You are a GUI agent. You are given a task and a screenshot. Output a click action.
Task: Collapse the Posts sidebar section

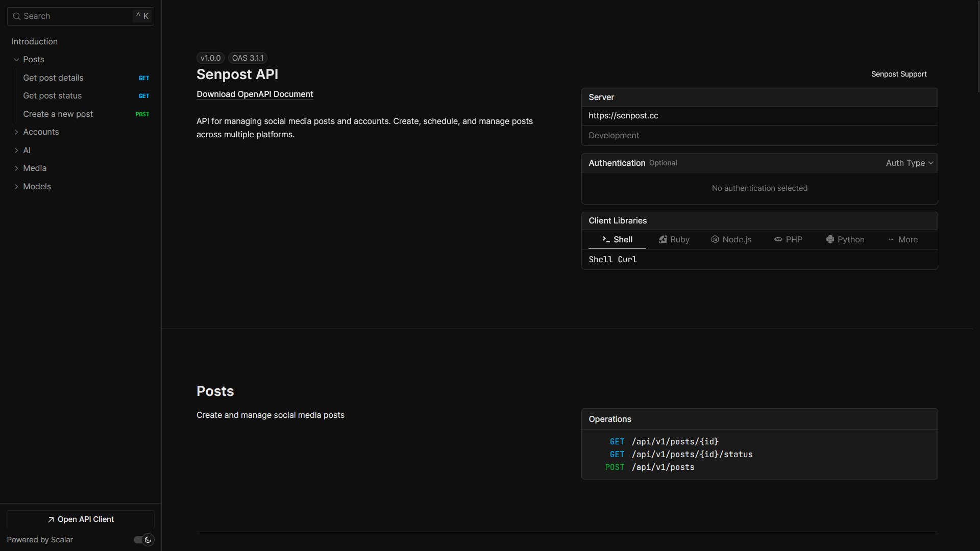click(x=16, y=60)
